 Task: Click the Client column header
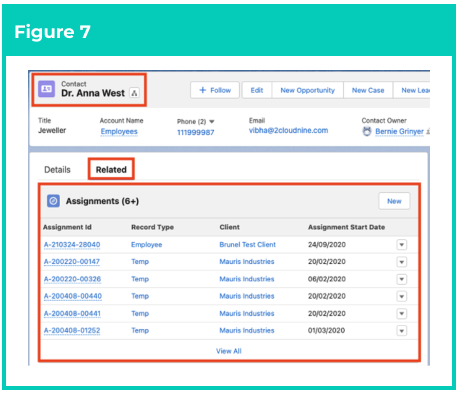click(x=229, y=227)
